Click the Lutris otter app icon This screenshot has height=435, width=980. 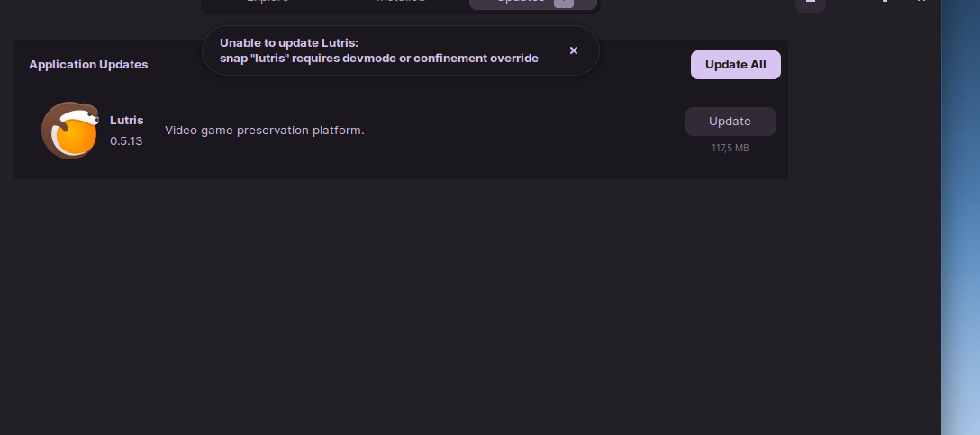[x=70, y=130]
